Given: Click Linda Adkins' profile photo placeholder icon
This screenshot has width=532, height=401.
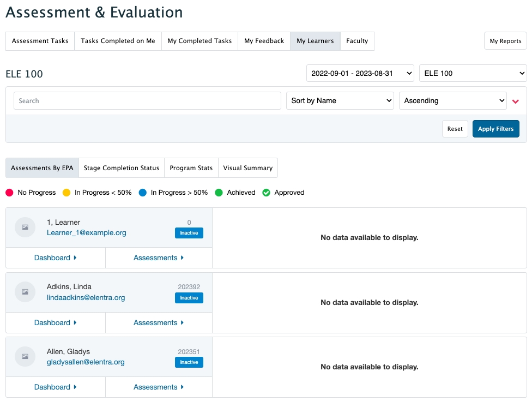Looking at the screenshot, I should tap(25, 292).
